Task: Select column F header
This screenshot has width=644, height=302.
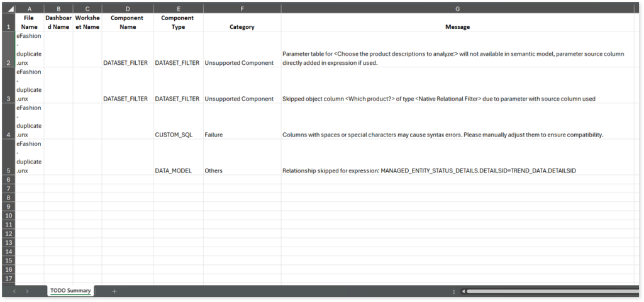Action: pyautogui.click(x=241, y=9)
